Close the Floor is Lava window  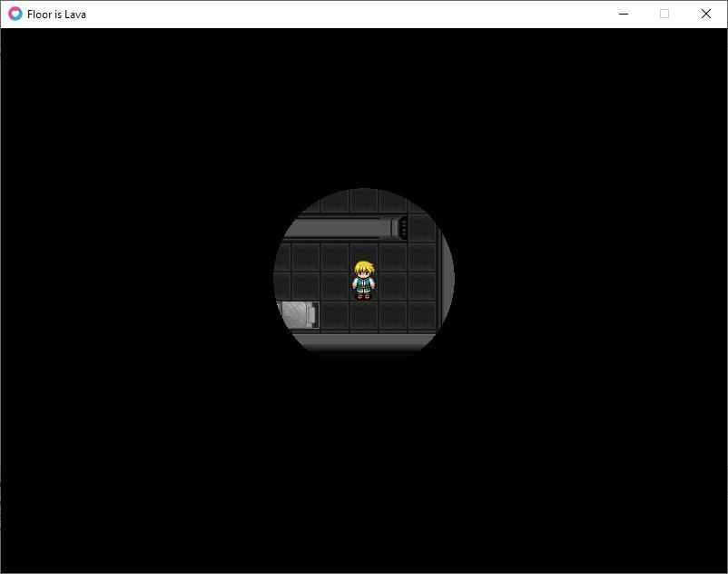tap(705, 15)
